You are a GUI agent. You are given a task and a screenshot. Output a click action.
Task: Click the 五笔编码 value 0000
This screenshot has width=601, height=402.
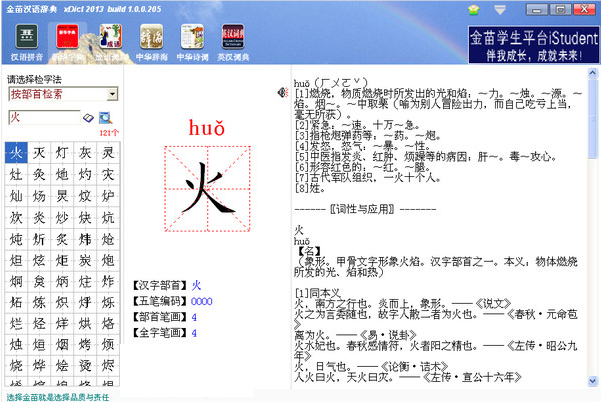click(x=202, y=301)
